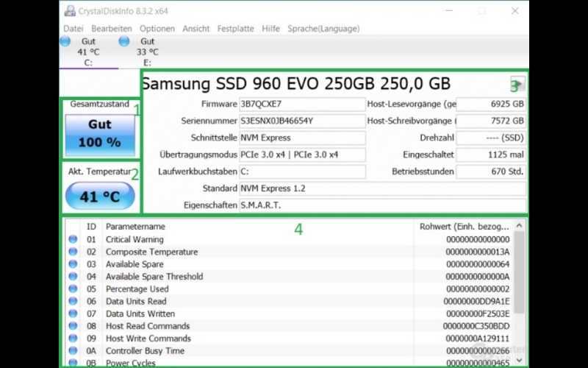
Task: Click status dot for Controller Busy Time
Action: point(73,351)
